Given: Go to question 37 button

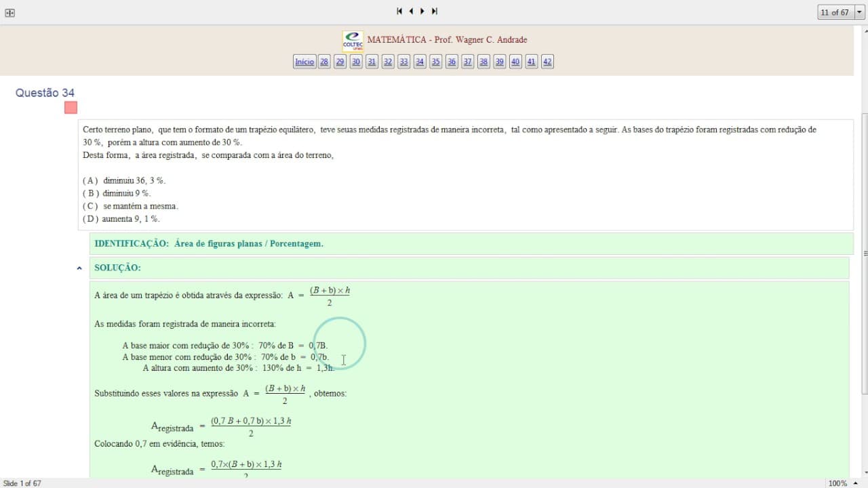Looking at the screenshot, I should point(467,62).
